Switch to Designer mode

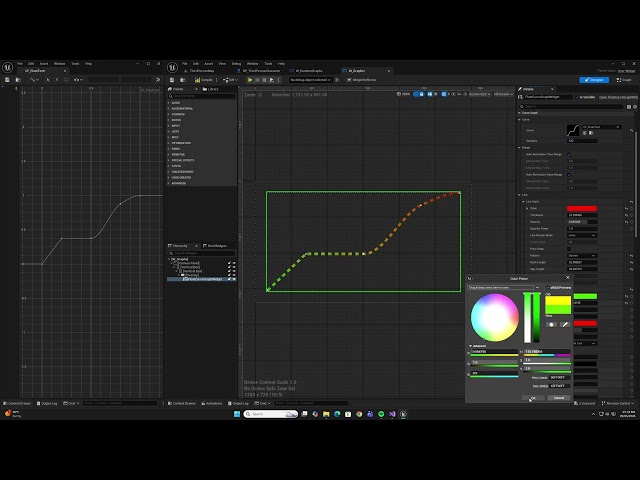coord(594,80)
